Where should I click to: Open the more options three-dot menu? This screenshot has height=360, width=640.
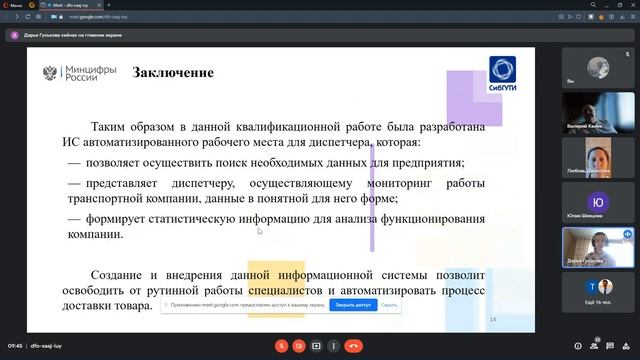click(333, 346)
